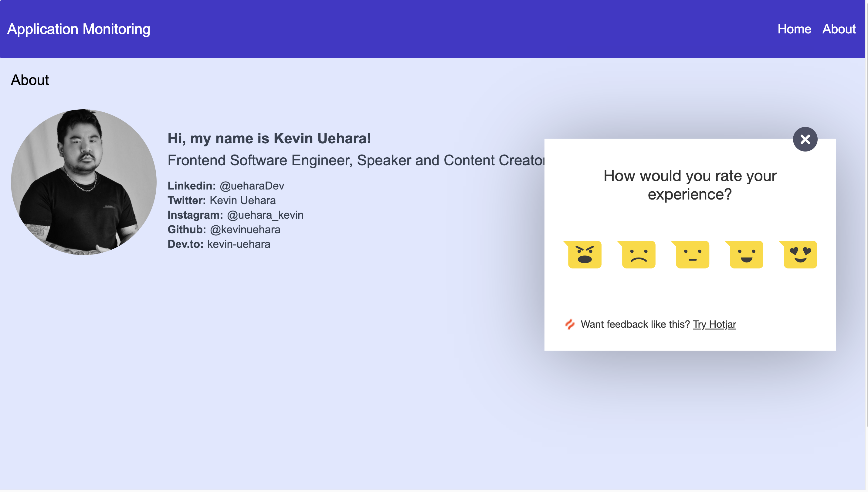This screenshot has height=492, width=868.
Task: Close the Hotjar feedback popup
Action: (x=805, y=139)
